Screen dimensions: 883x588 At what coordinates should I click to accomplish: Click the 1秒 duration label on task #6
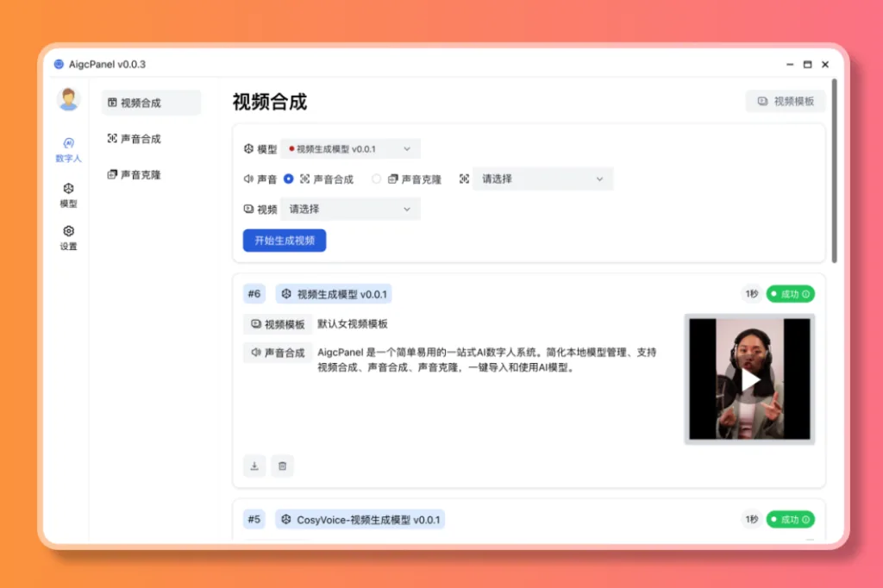752,294
